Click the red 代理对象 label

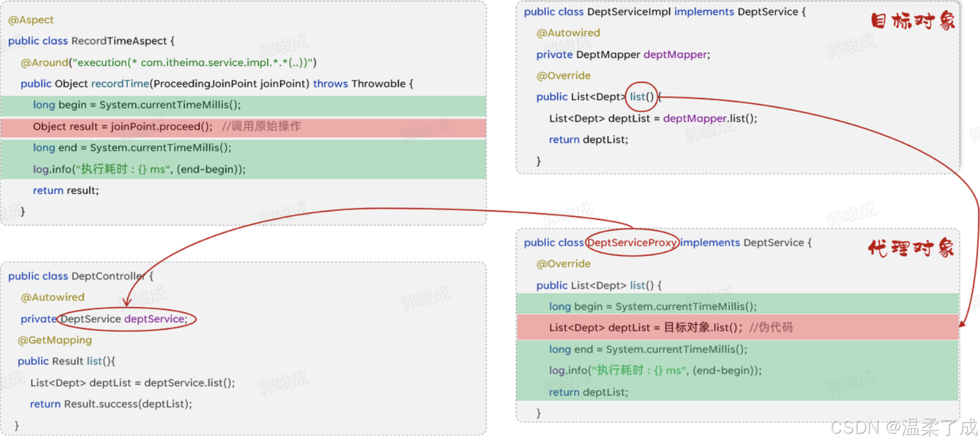tap(911, 248)
